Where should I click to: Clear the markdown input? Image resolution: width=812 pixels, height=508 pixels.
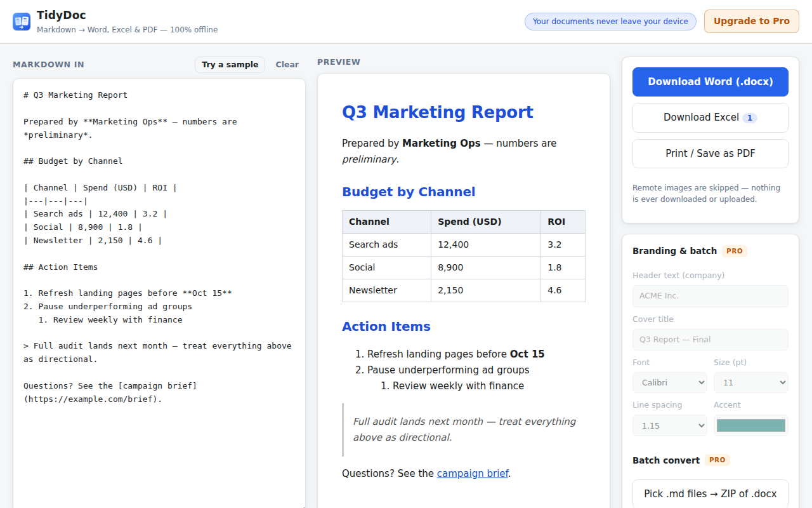tap(287, 65)
